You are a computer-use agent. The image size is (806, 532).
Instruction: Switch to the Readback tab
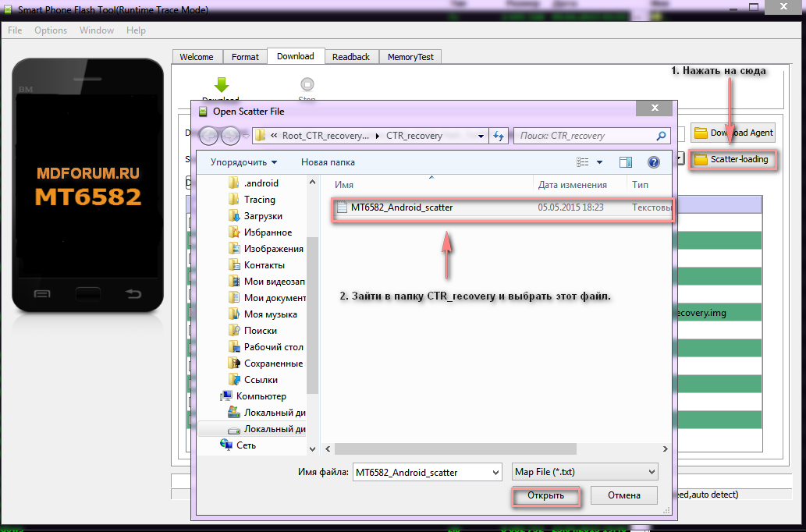(x=351, y=57)
